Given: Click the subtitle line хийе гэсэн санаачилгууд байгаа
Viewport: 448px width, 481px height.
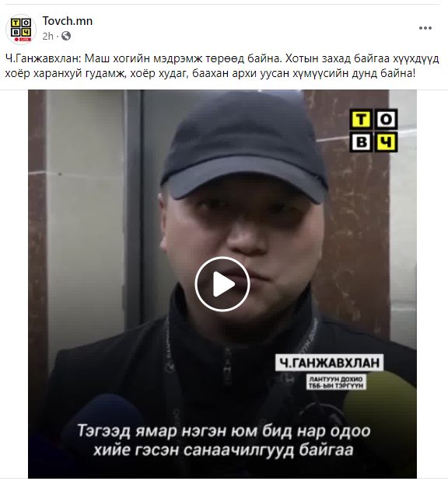Looking at the screenshot, I should [223, 450].
